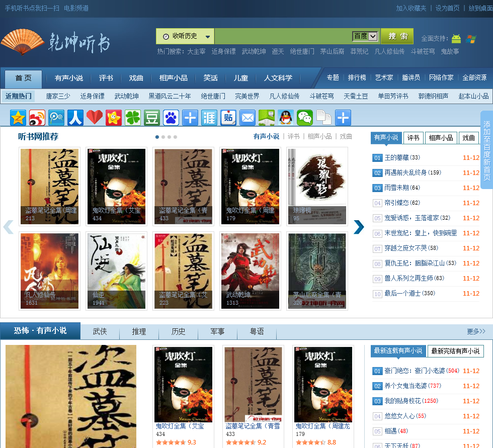Image resolution: width=493 pixels, height=448 pixels.
Task: Open 儿童 in main navigation
Action: 241,78
